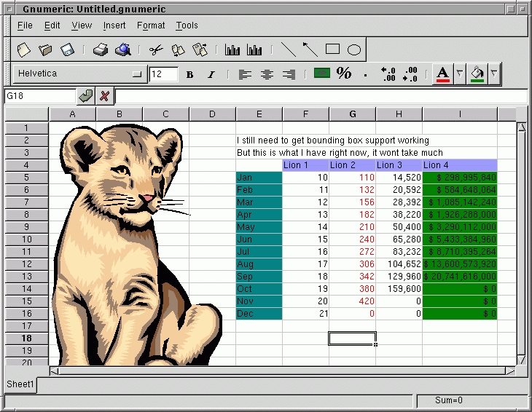Click the Print icon

[x=101, y=49]
